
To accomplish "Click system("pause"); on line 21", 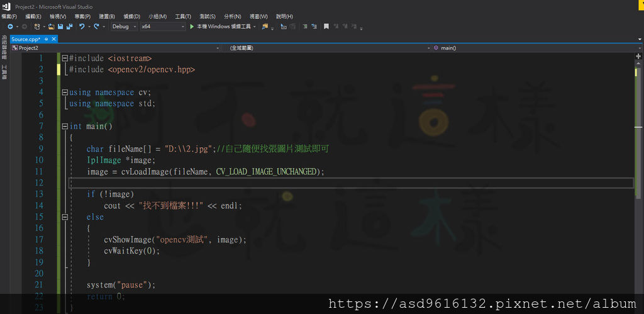I will pyautogui.click(x=121, y=285).
